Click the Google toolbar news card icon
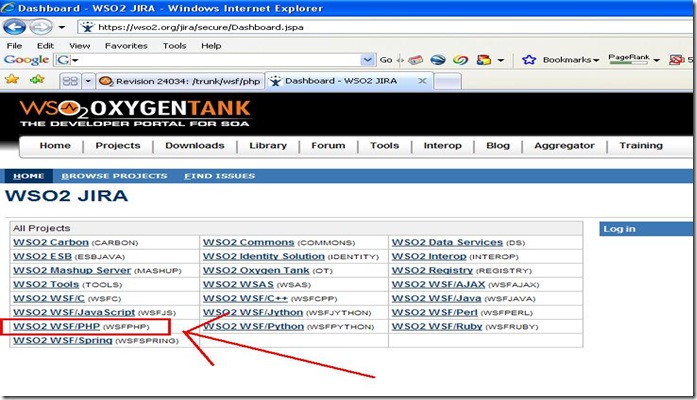The width and height of the screenshot is (697, 400). coord(415,60)
